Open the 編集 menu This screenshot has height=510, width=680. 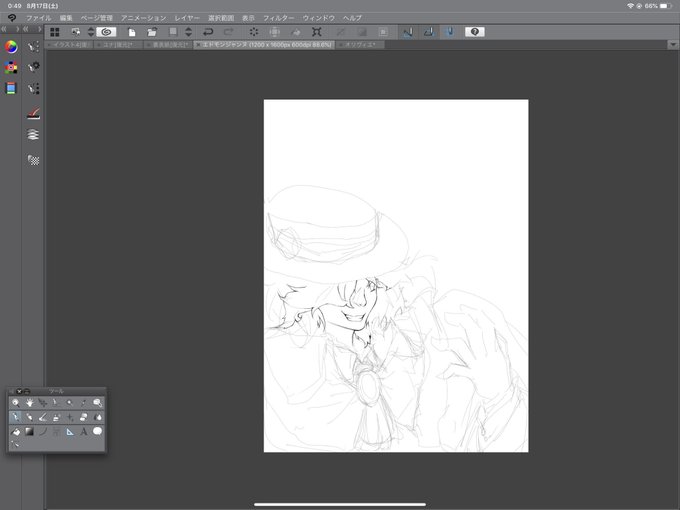tap(66, 18)
